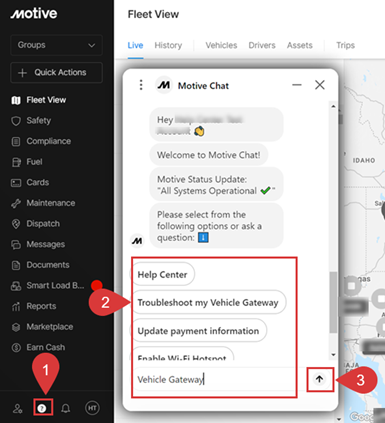Click the bot avatar beside the chat messages
This screenshot has width=385, height=423.
[137, 240]
